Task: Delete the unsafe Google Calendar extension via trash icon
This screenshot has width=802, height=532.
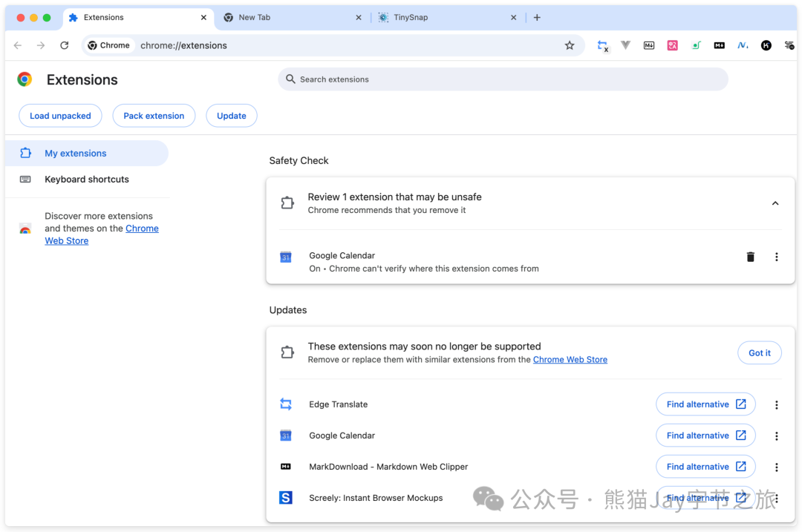Action: pyautogui.click(x=750, y=257)
